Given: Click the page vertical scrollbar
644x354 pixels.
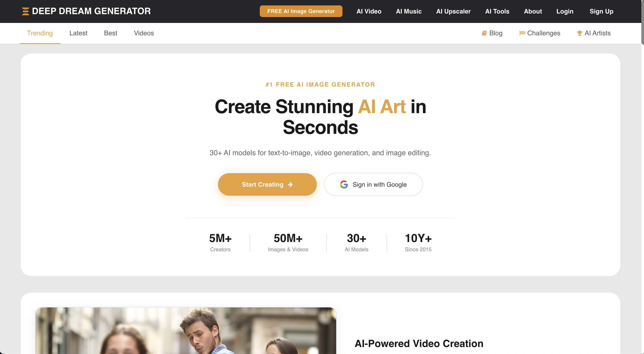Looking at the screenshot, I should [642, 22].
